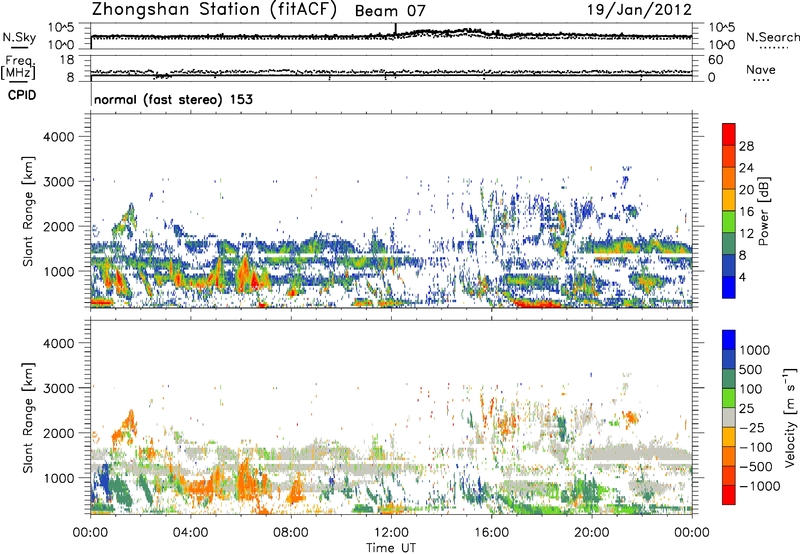Viewport: 800px width, 554px height.
Task: Click the '100' tick on Velocity color bar
Action: tap(751, 389)
